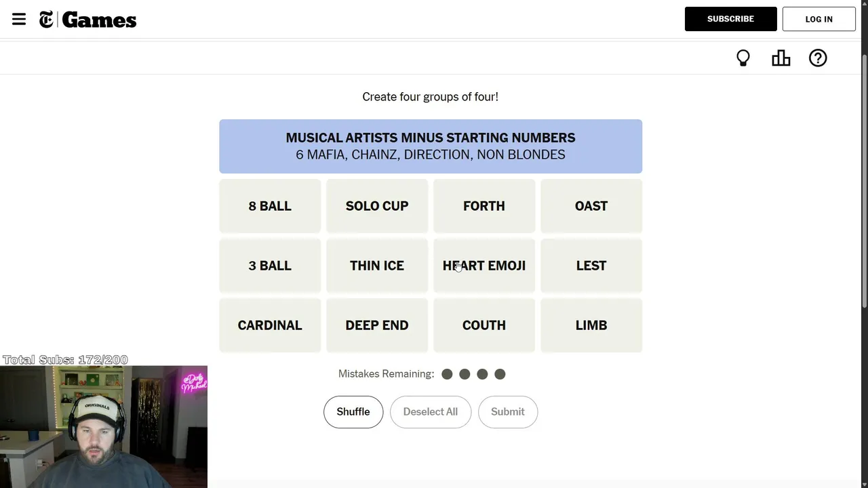Submit the selected group

(508, 412)
